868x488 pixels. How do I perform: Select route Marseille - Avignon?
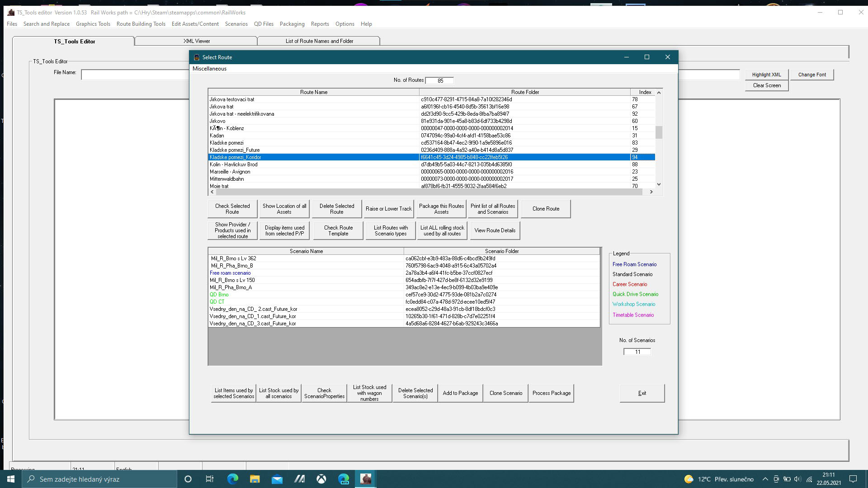(x=431, y=172)
